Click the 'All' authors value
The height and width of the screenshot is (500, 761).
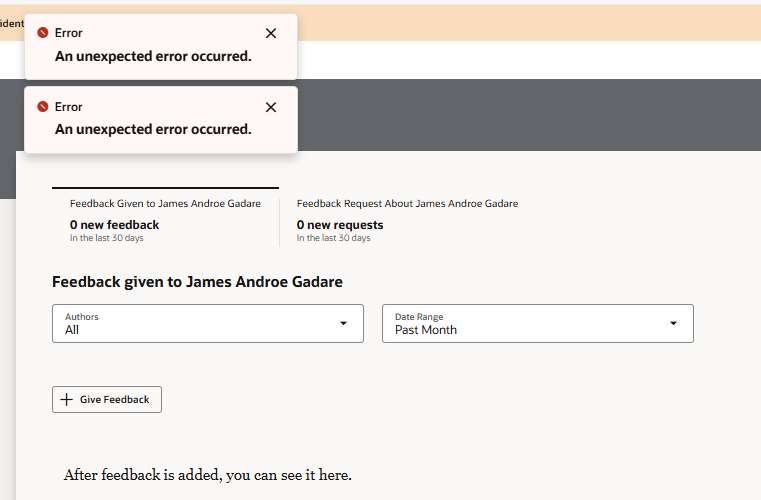click(72, 330)
